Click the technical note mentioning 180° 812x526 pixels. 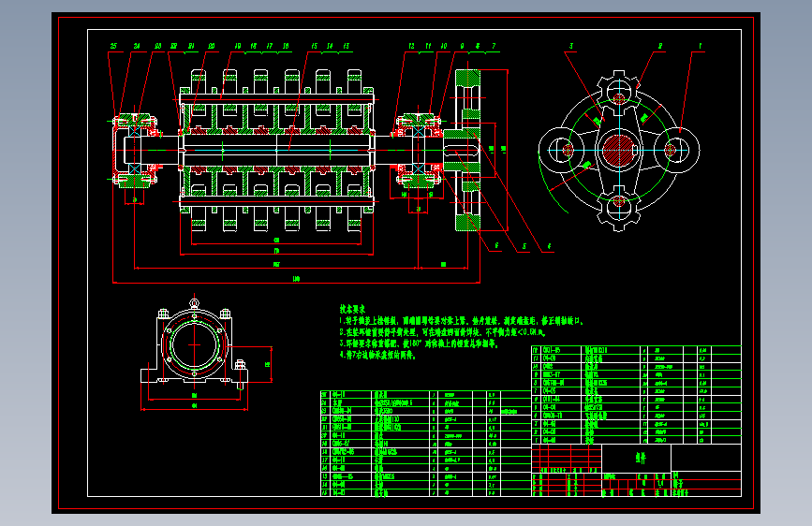click(x=419, y=343)
